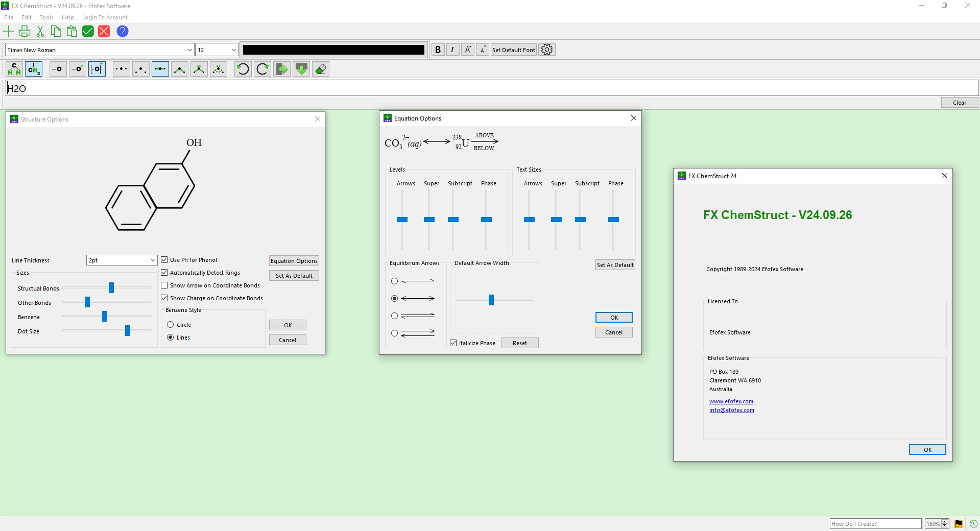980x531 pixels.
Task: Open the Tools menu
Action: 46,17
